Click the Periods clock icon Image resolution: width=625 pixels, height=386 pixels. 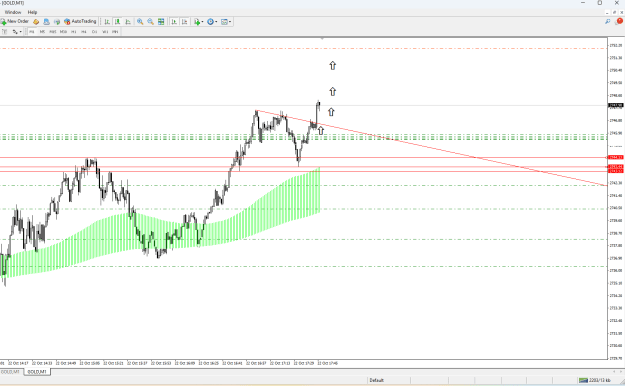pos(210,22)
